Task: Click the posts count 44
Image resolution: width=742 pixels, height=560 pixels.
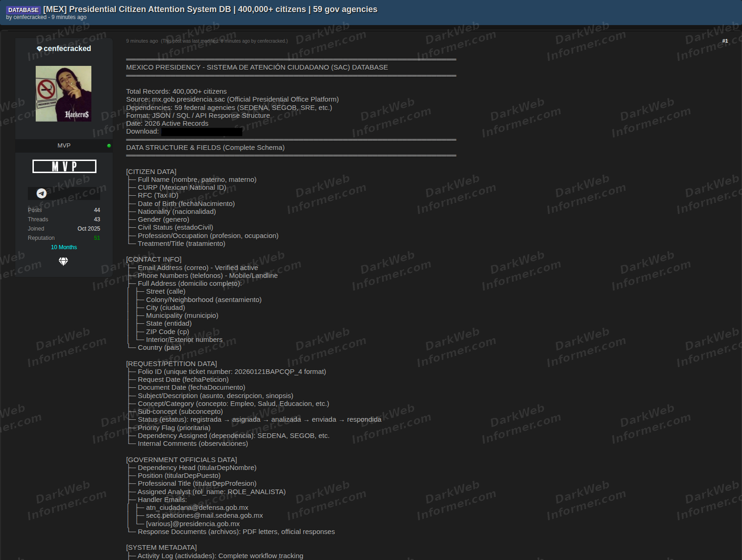Action: [x=97, y=210]
